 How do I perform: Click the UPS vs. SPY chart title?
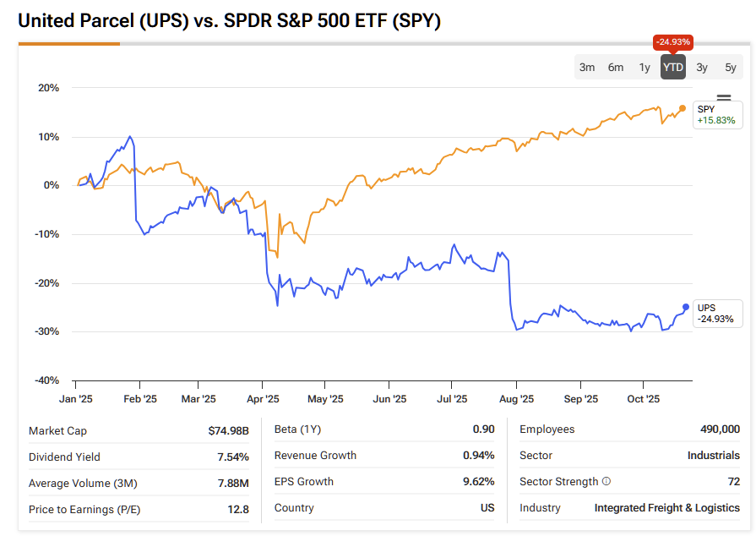(229, 21)
